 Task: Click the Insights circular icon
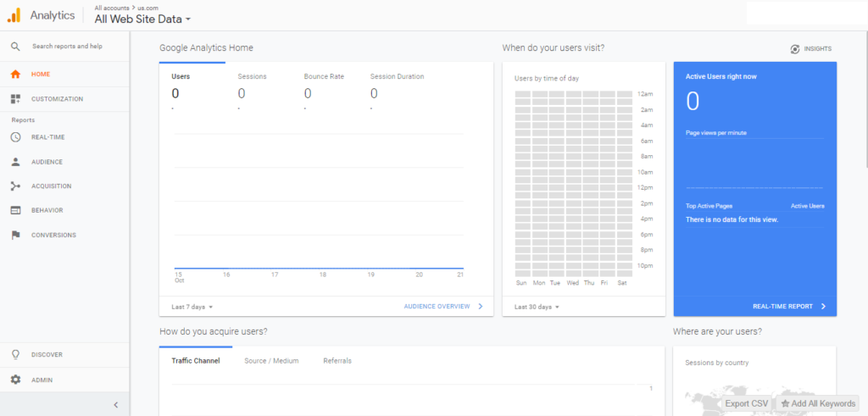[x=795, y=48]
